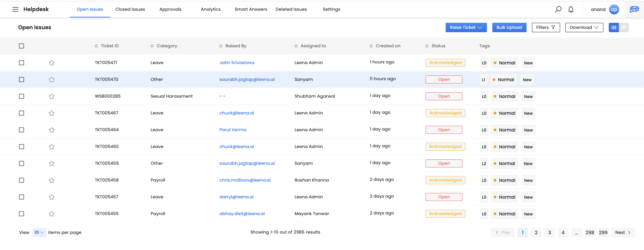The image size is (644, 250).
Task: Check the box for TKT005467
Action: 21,113
